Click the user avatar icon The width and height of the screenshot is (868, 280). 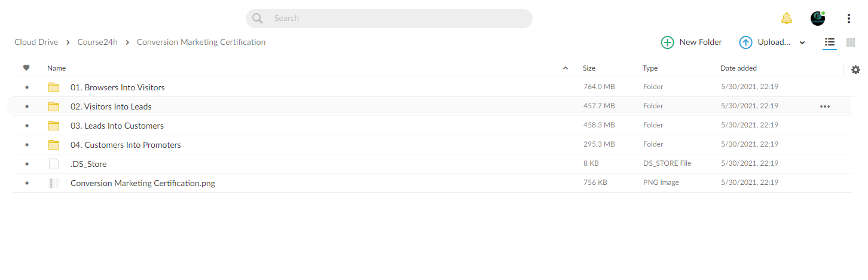[818, 19]
